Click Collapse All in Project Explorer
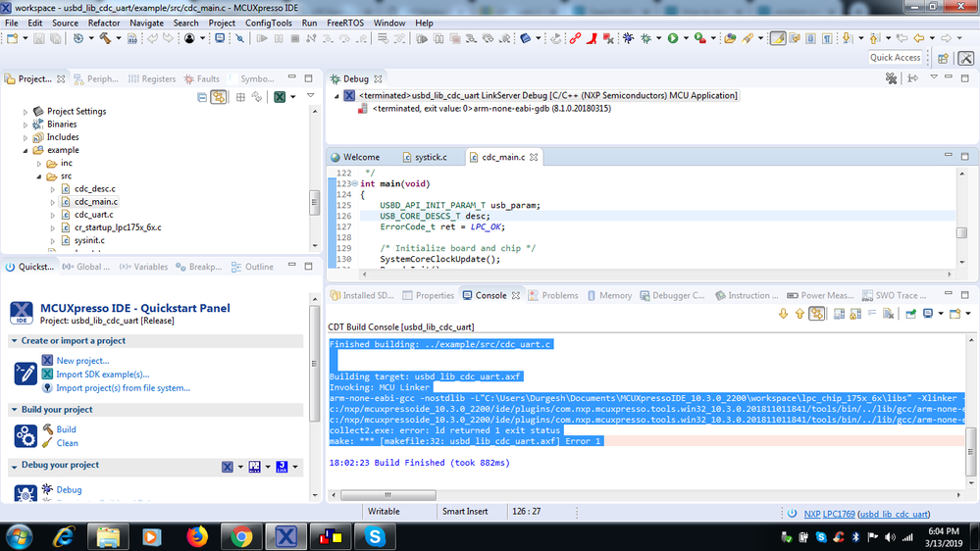This screenshot has height=551, width=980. [202, 97]
